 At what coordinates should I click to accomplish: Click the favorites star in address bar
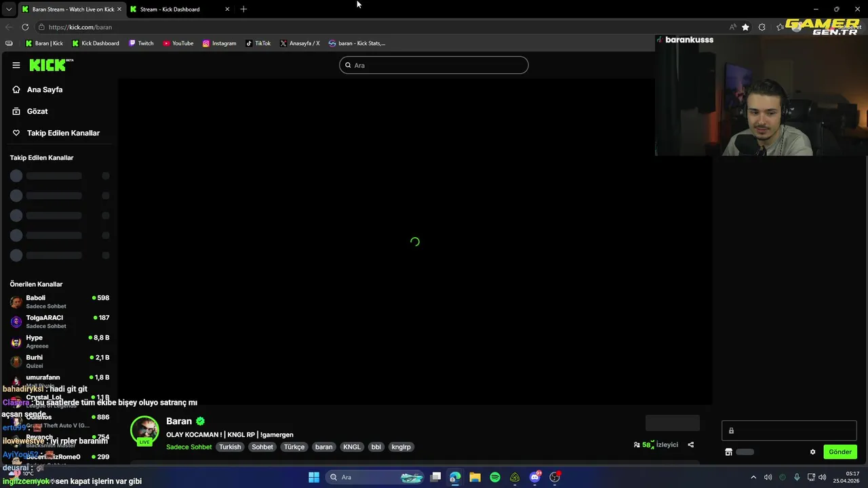(x=745, y=27)
